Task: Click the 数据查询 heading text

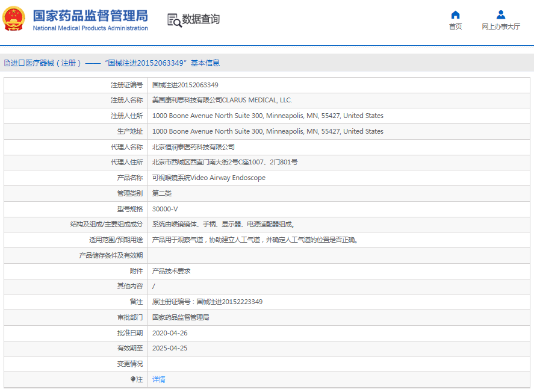Action: (201, 19)
